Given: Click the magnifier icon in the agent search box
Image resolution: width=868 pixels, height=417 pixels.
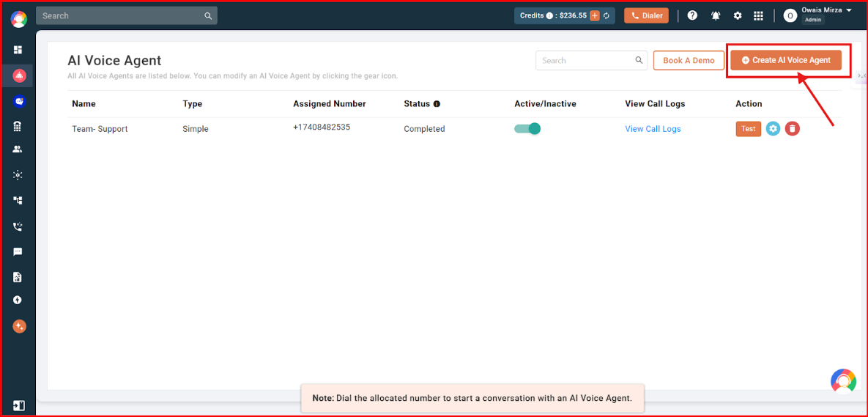Looking at the screenshot, I should pyautogui.click(x=639, y=60).
